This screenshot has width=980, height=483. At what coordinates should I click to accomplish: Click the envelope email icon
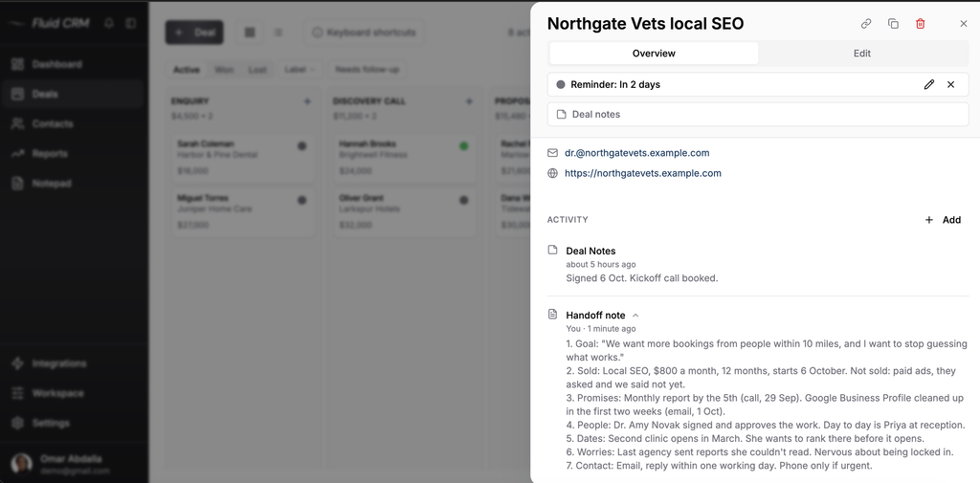click(552, 152)
